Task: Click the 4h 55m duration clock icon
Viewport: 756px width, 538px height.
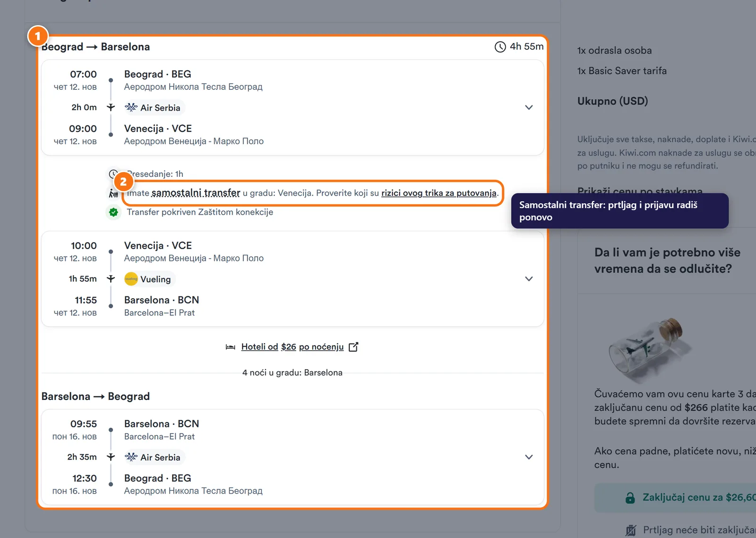Action: [x=500, y=47]
